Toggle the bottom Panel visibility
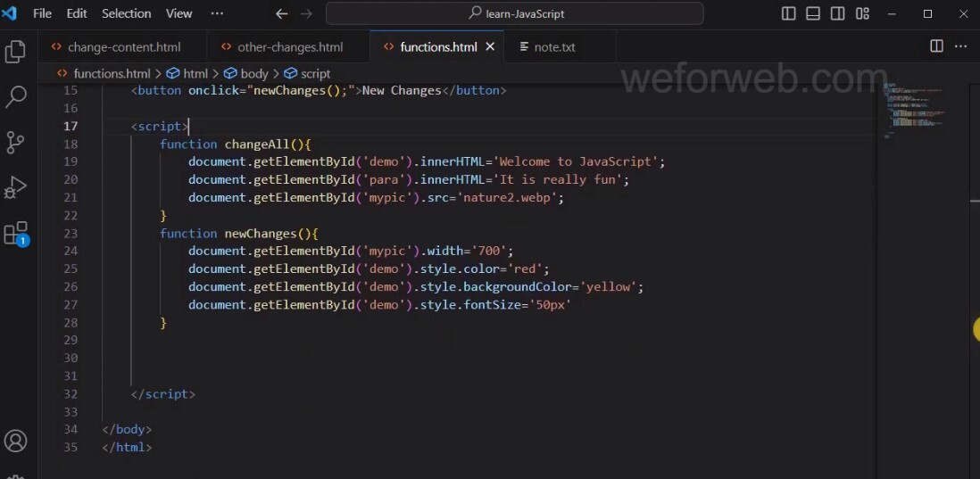 [813, 13]
